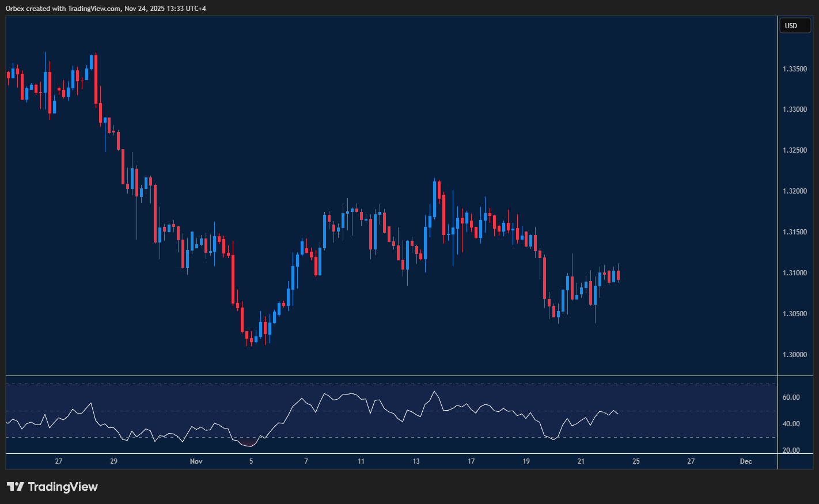The width and height of the screenshot is (819, 504).
Task: Select date 5 on the time axis
Action: tap(251, 461)
